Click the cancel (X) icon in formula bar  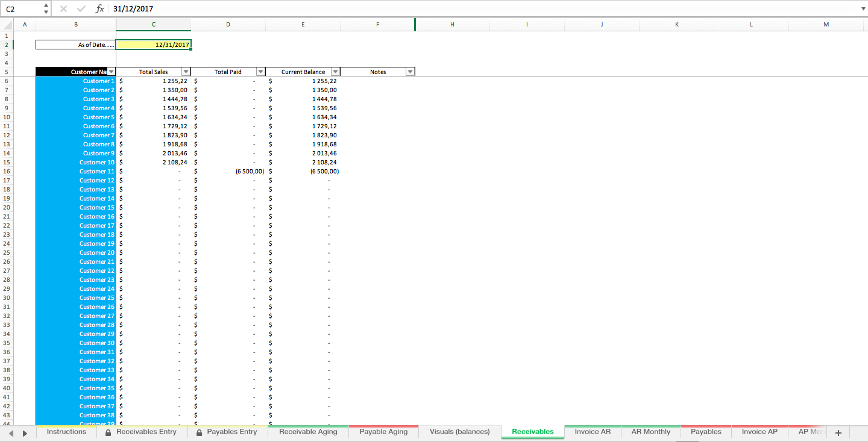coord(64,8)
